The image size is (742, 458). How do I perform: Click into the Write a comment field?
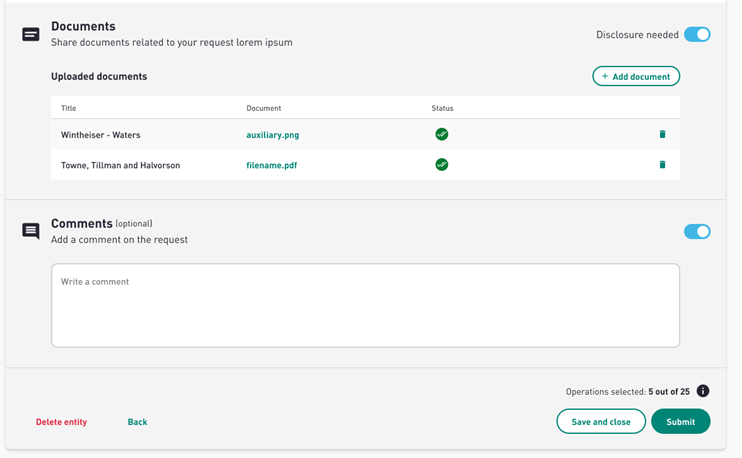tap(365, 305)
